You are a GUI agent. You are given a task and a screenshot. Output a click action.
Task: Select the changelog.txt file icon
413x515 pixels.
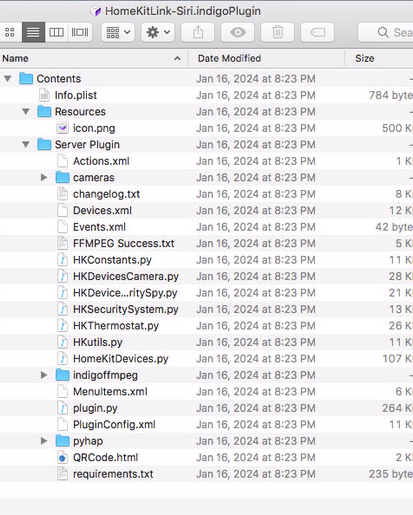point(62,194)
